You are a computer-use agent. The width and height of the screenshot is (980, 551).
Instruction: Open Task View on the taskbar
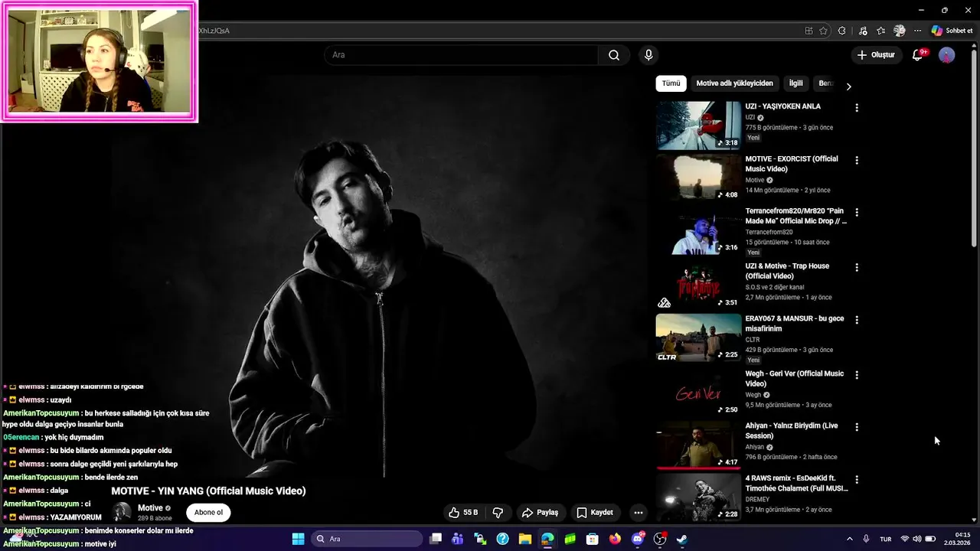point(436,539)
